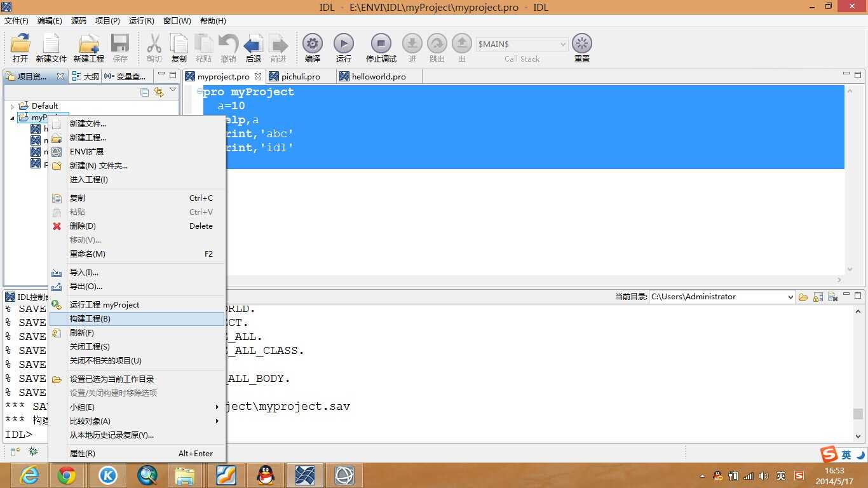Collapse the pro myProject code fold marker
Image resolution: width=868 pixels, height=488 pixels.
199,92
